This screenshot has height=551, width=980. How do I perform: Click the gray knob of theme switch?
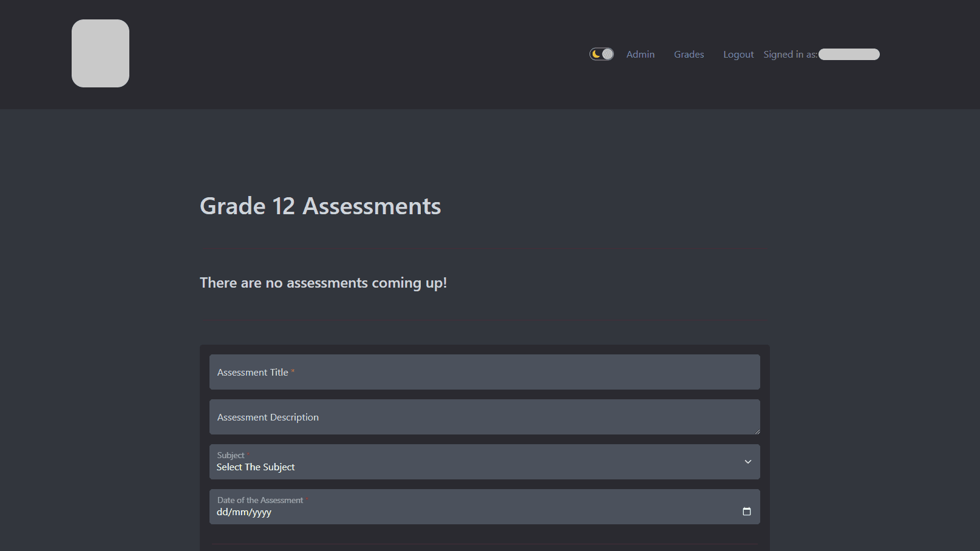tap(607, 54)
